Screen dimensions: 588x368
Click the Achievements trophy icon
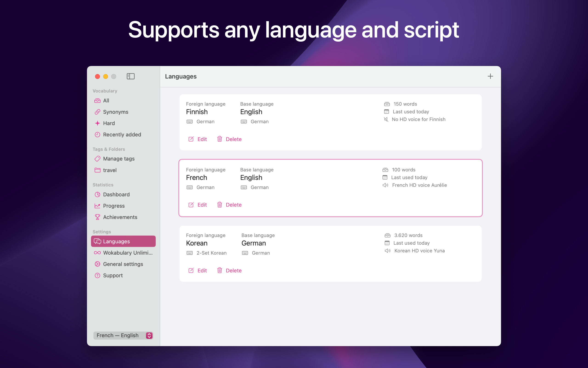pos(97,217)
